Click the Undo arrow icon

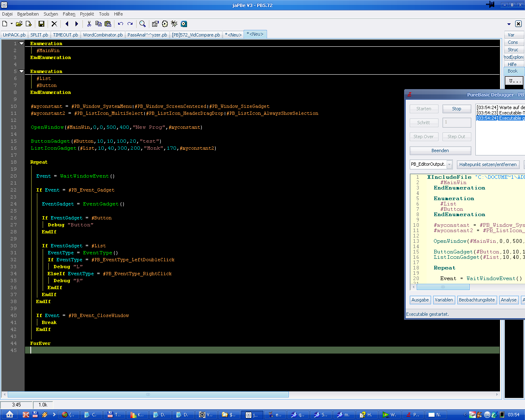click(120, 24)
